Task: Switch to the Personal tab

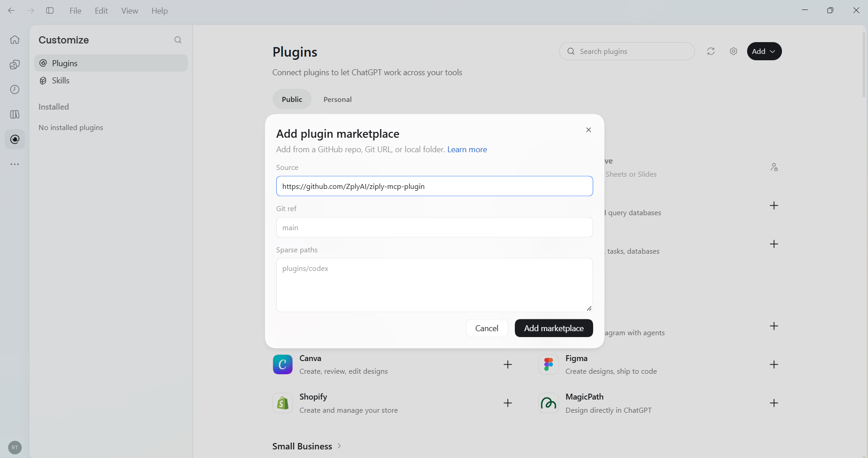Action: coord(338,99)
